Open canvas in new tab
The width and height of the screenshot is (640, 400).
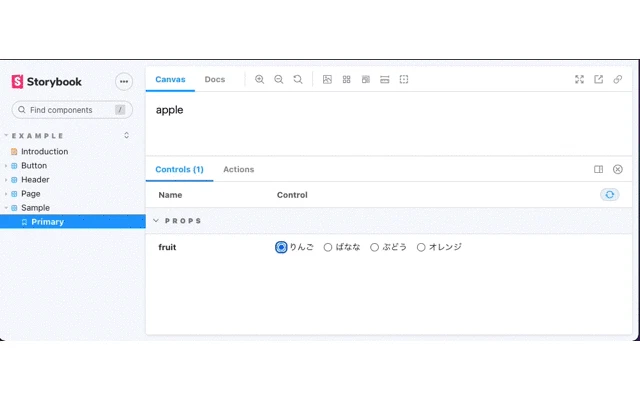pyautogui.click(x=598, y=80)
